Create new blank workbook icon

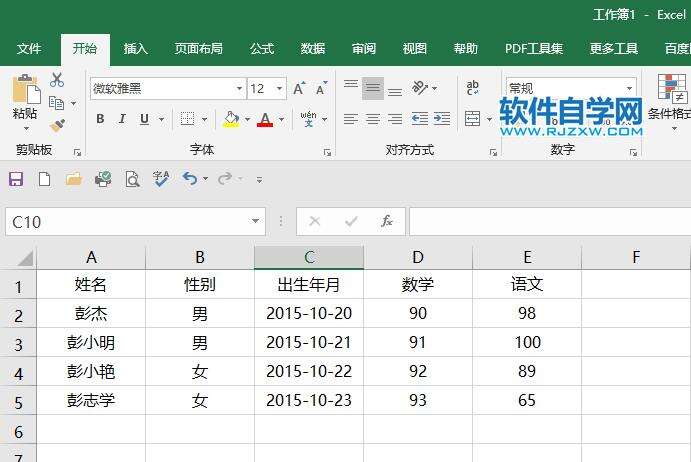click(x=45, y=179)
